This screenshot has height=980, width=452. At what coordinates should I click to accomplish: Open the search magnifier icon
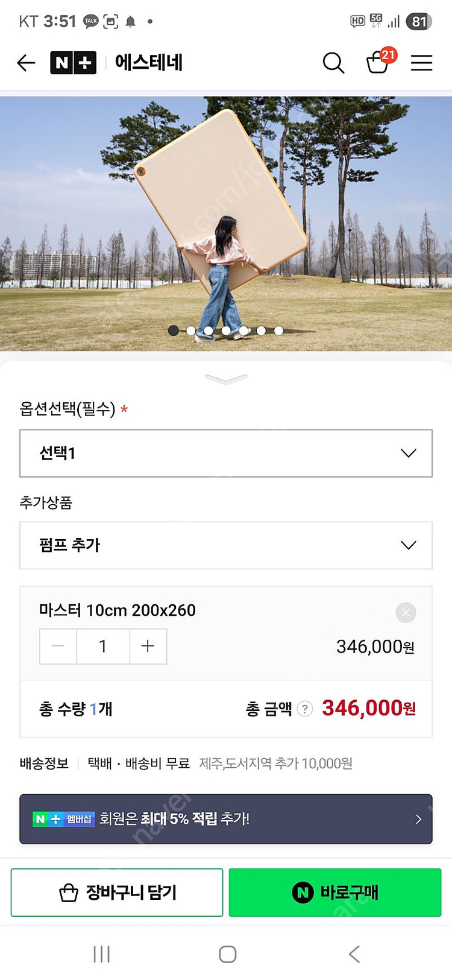point(333,63)
